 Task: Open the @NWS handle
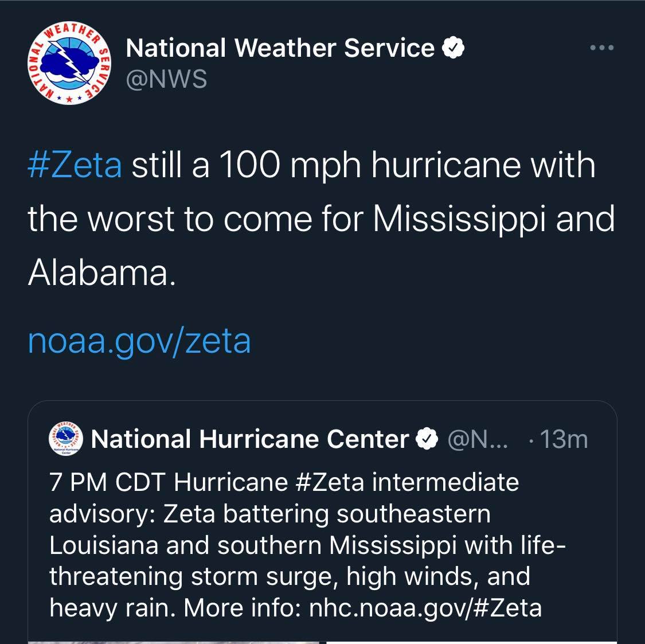(166, 79)
